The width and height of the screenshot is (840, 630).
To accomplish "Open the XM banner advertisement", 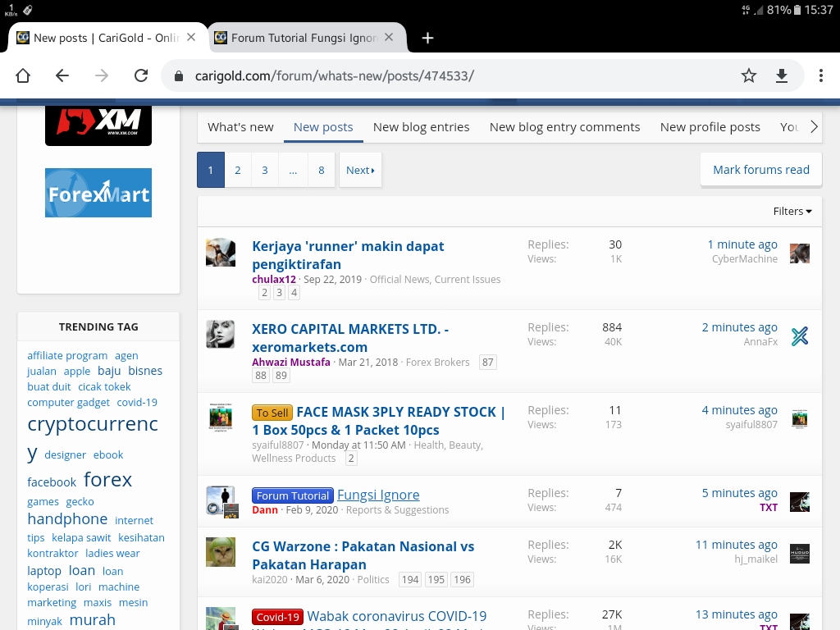I will [x=98, y=126].
